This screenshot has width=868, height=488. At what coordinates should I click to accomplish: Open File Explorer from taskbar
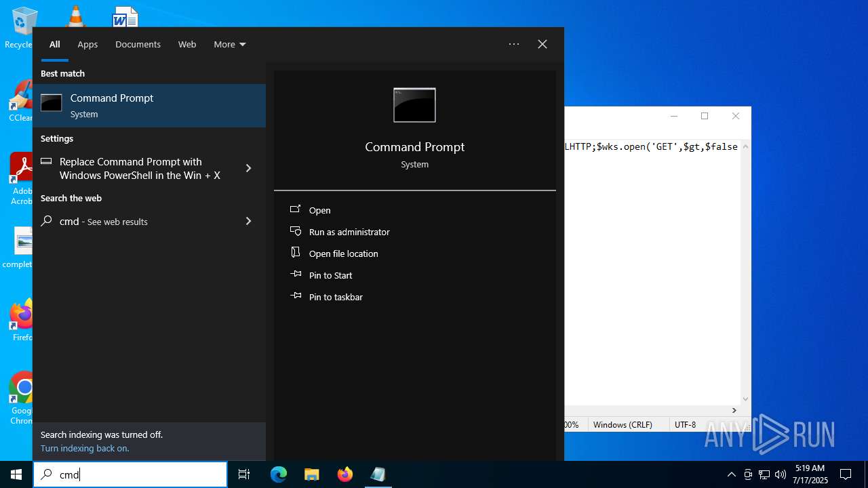click(311, 474)
